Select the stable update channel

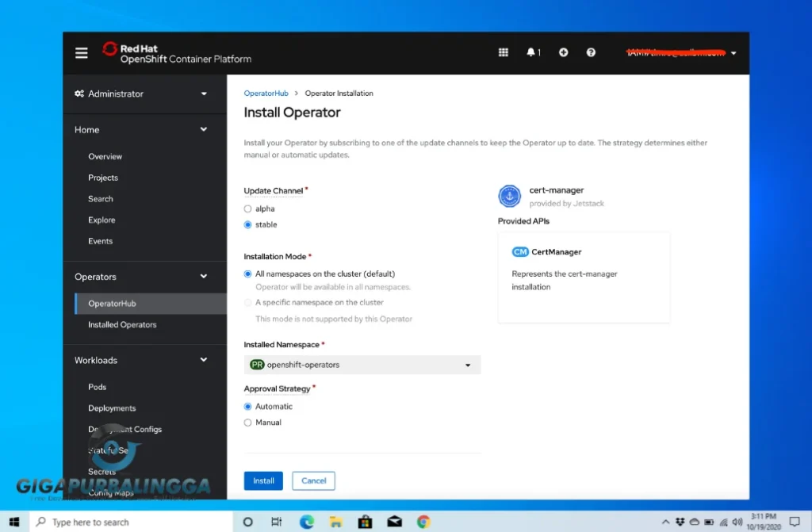[x=247, y=224]
